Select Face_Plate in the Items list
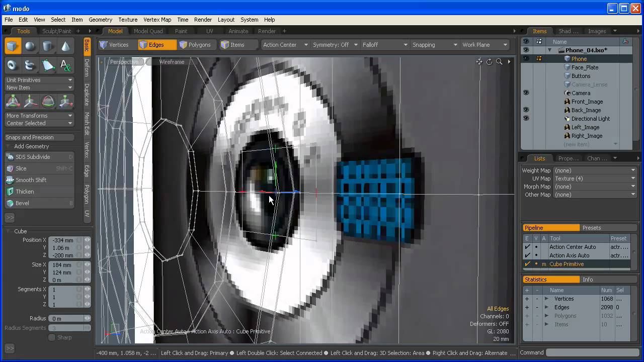This screenshot has width=644, height=362. pos(585,67)
